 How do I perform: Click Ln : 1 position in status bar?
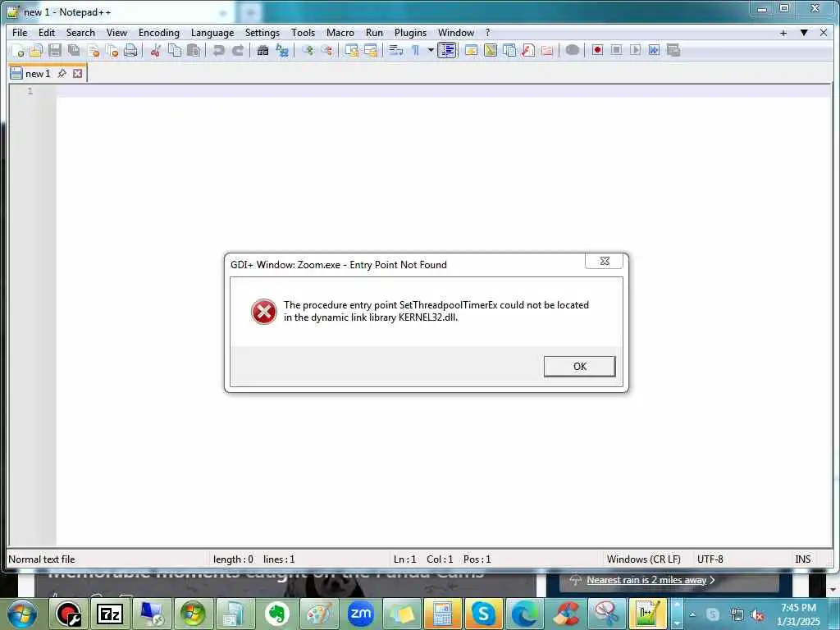404,559
